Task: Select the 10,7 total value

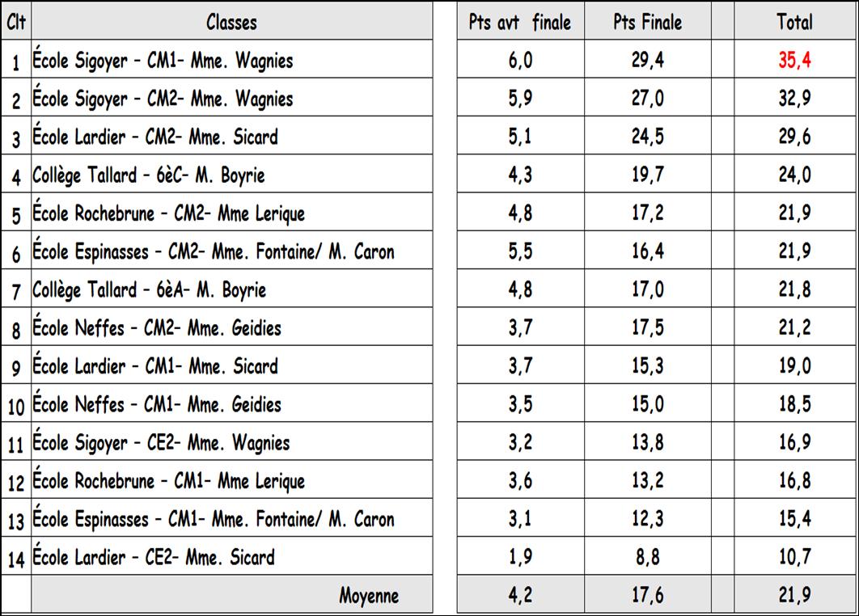Action: (794, 556)
